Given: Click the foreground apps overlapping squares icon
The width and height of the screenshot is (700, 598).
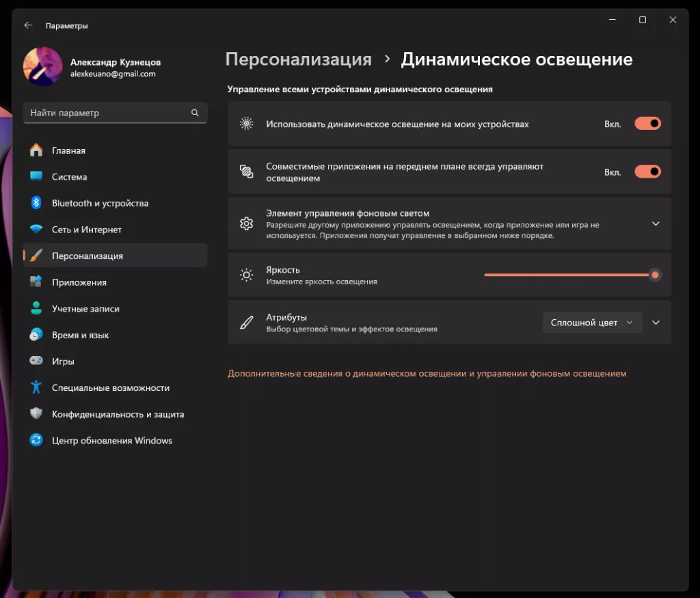Looking at the screenshot, I should click(246, 172).
